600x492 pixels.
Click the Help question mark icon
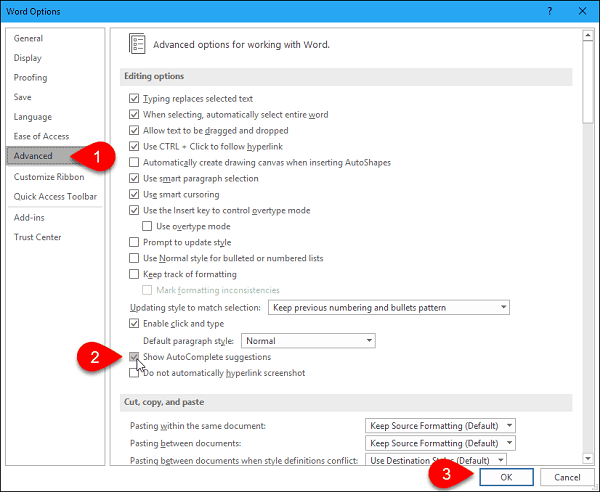click(x=549, y=11)
